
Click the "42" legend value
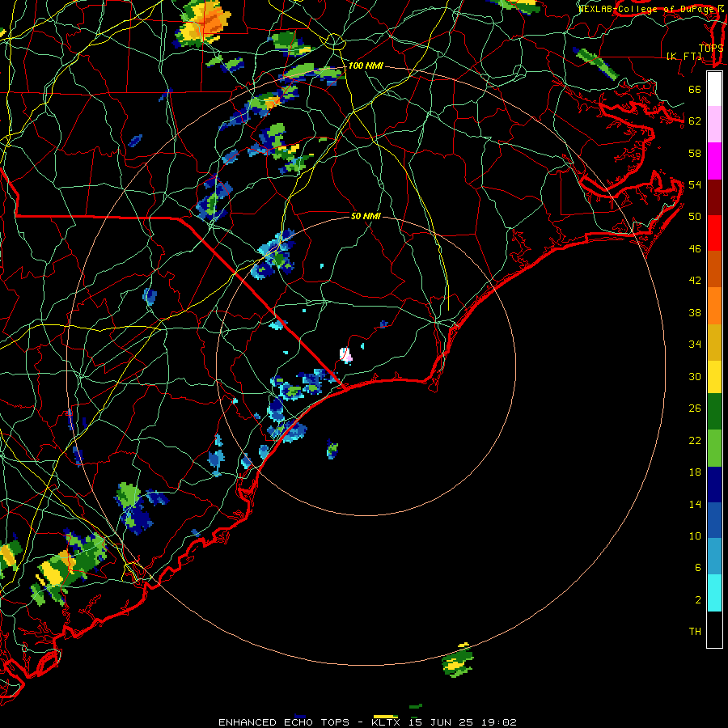(x=695, y=281)
